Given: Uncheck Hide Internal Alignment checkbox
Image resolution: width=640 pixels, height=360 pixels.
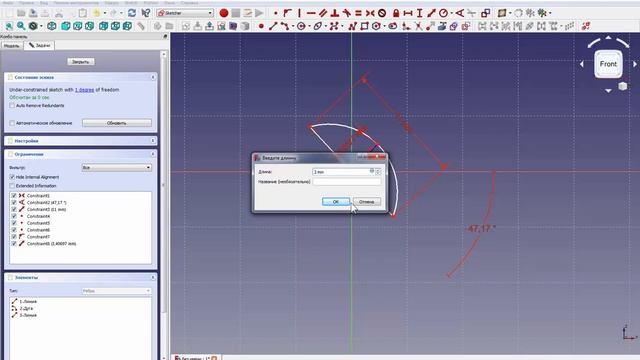Looking at the screenshot, I should tap(12, 177).
